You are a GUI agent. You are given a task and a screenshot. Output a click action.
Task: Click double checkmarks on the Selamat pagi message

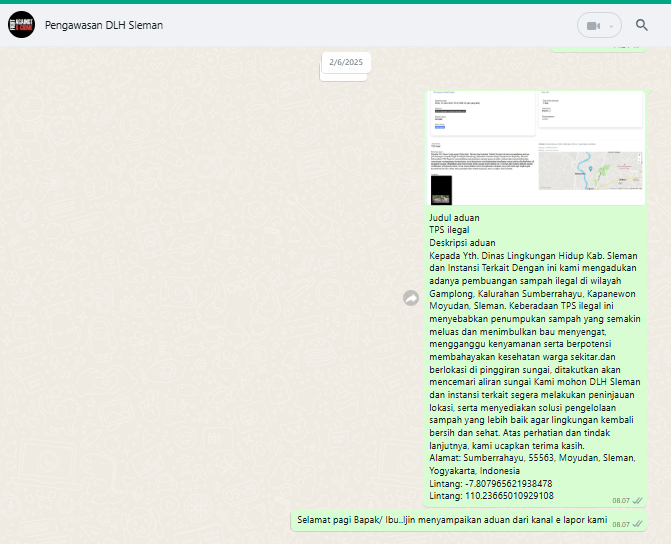click(637, 524)
